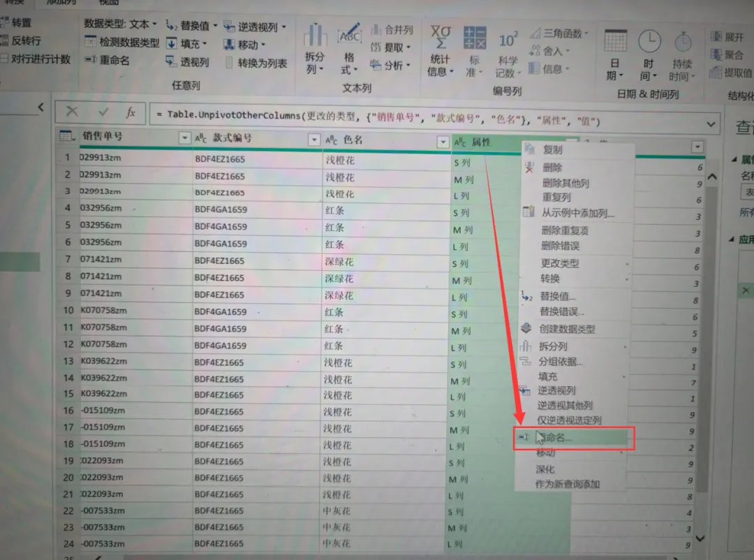Choose 分组依据 in the context menu
Screen dimensions: 754x560
point(561,361)
